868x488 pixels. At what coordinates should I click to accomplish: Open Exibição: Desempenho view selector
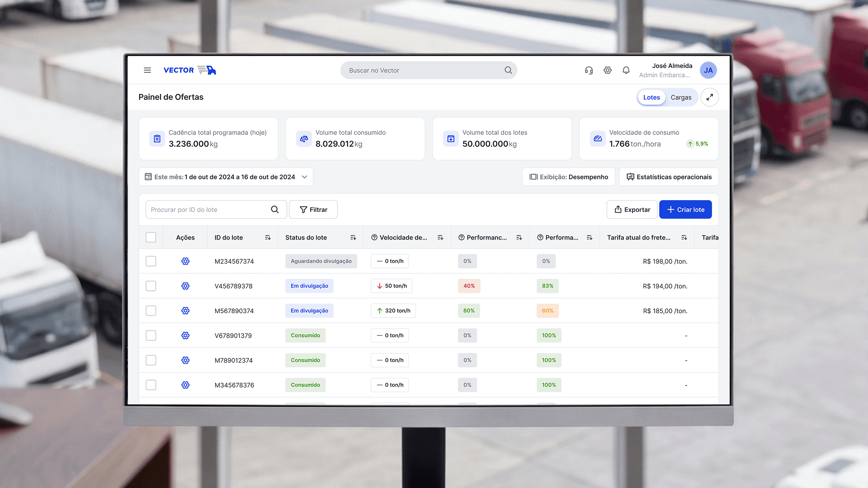click(x=569, y=177)
